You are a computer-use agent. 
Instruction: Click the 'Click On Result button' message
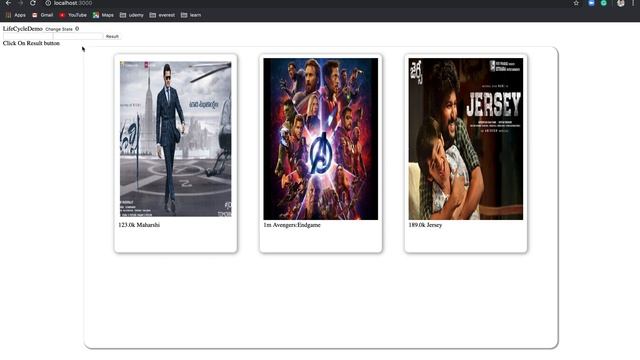(x=31, y=43)
